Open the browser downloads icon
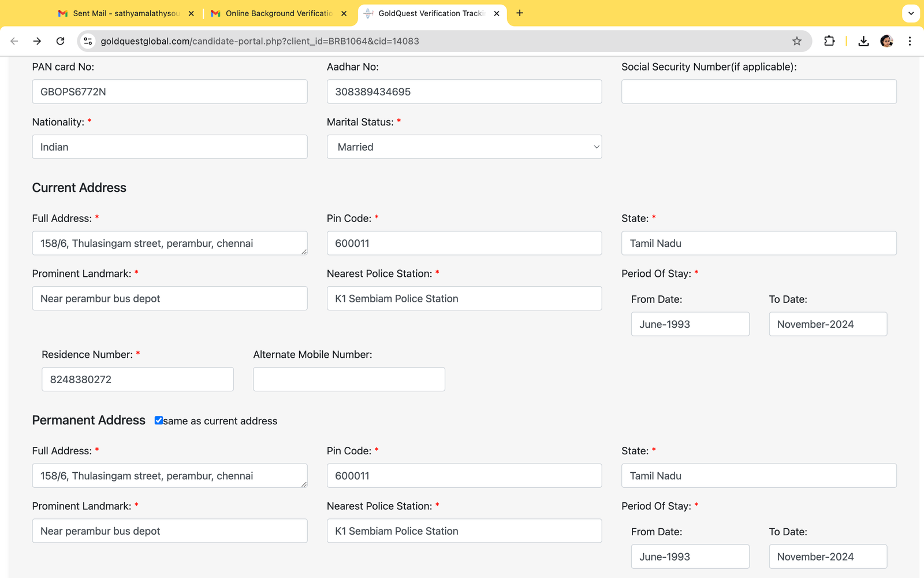This screenshot has height=578, width=924. pos(863,41)
